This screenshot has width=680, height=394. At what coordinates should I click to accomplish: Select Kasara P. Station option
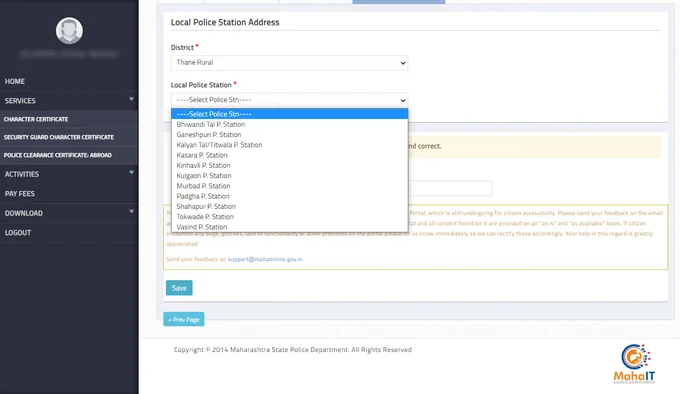(x=289, y=155)
